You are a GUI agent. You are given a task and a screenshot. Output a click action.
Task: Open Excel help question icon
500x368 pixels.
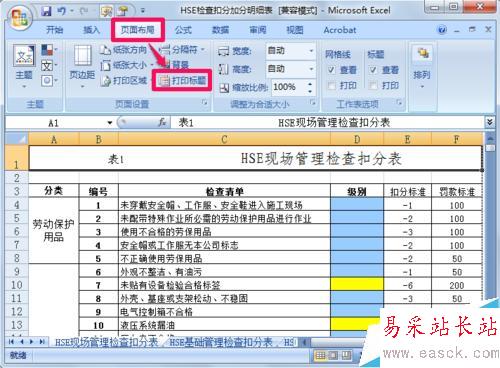click(x=442, y=30)
